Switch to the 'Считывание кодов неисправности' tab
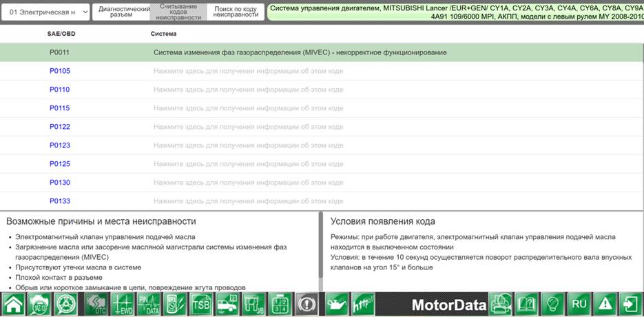This screenshot has height=317, width=644. click(178, 12)
